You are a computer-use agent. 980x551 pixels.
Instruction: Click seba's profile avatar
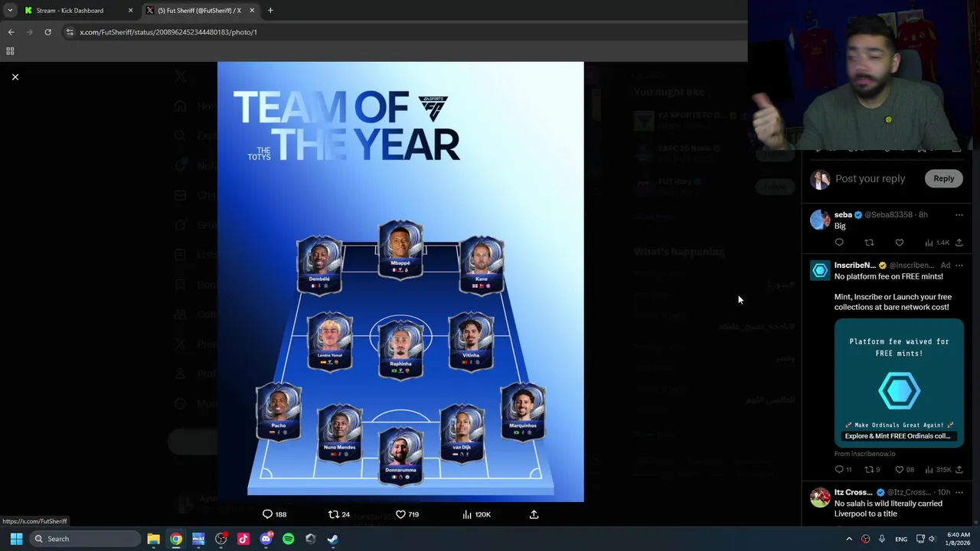click(x=820, y=220)
